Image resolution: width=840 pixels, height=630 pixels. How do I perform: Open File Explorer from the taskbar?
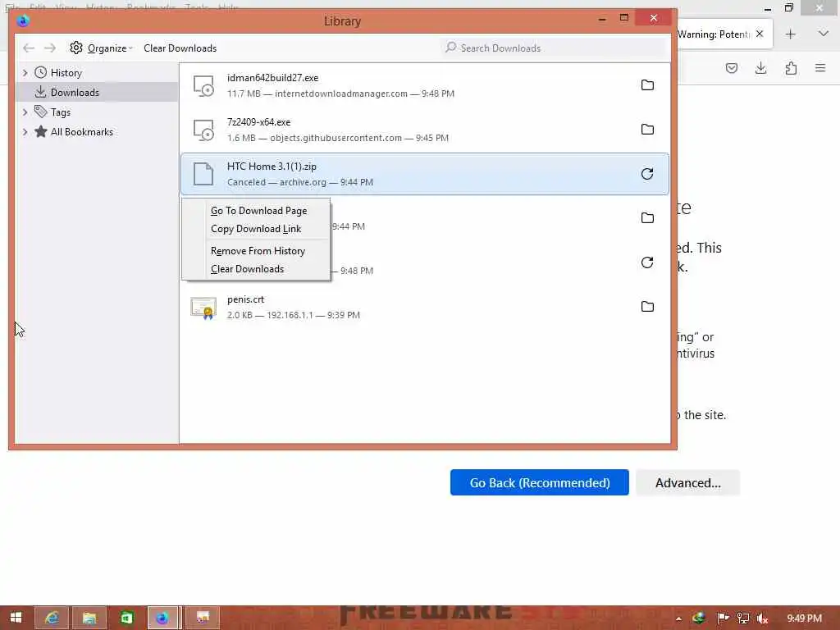click(x=89, y=619)
